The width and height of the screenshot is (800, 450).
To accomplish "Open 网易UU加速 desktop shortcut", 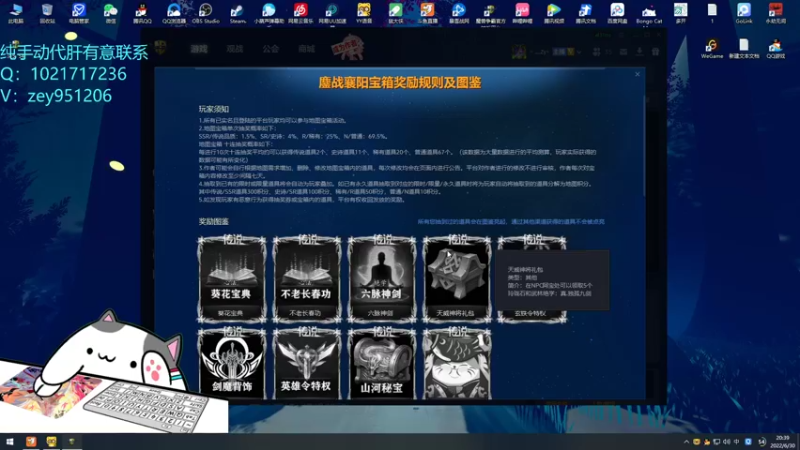I will [332, 13].
